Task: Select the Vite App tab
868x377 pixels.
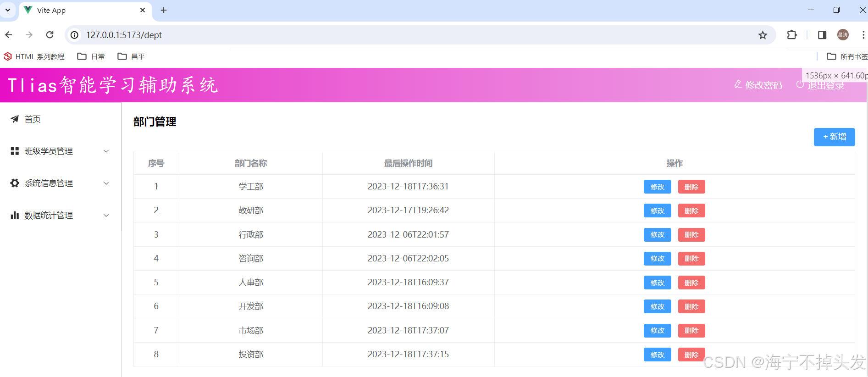Action: [x=85, y=10]
